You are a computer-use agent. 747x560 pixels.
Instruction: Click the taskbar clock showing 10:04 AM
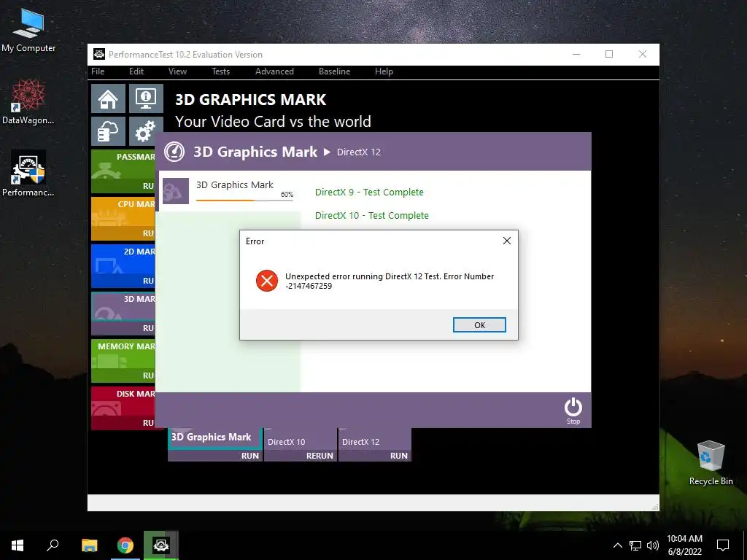[684, 545]
